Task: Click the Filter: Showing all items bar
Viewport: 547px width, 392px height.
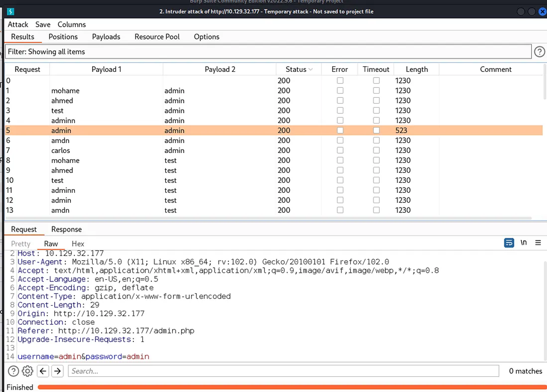Action: coord(268,52)
